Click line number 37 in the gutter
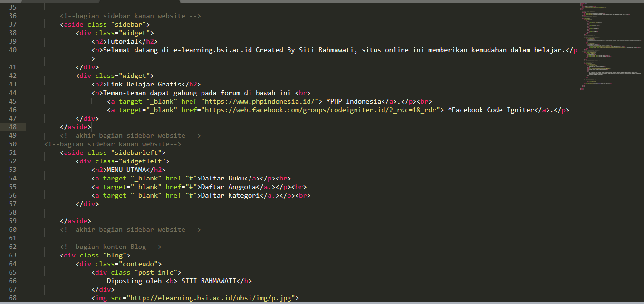Viewport: 644px width, 304px height. click(x=12, y=24)
